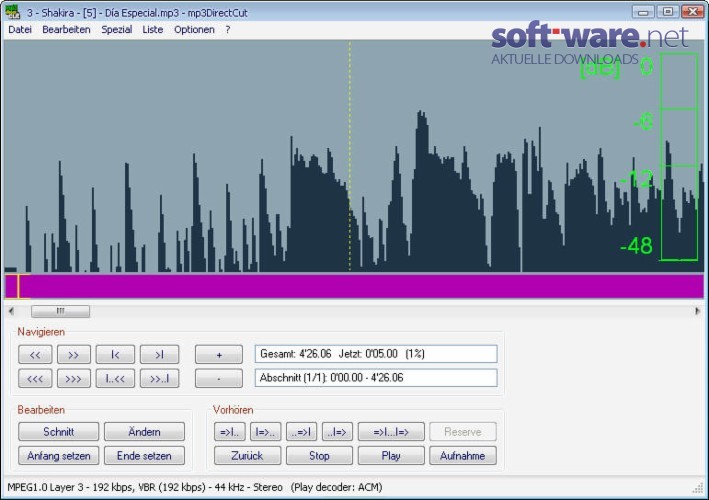
Task: Click the Zurück button
Action: [x=247, y=456]
